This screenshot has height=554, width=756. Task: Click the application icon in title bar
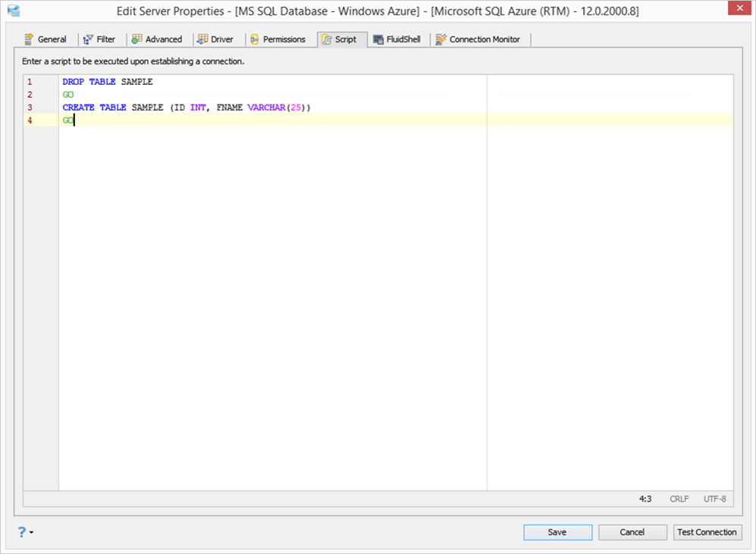(x=14, y=11)
